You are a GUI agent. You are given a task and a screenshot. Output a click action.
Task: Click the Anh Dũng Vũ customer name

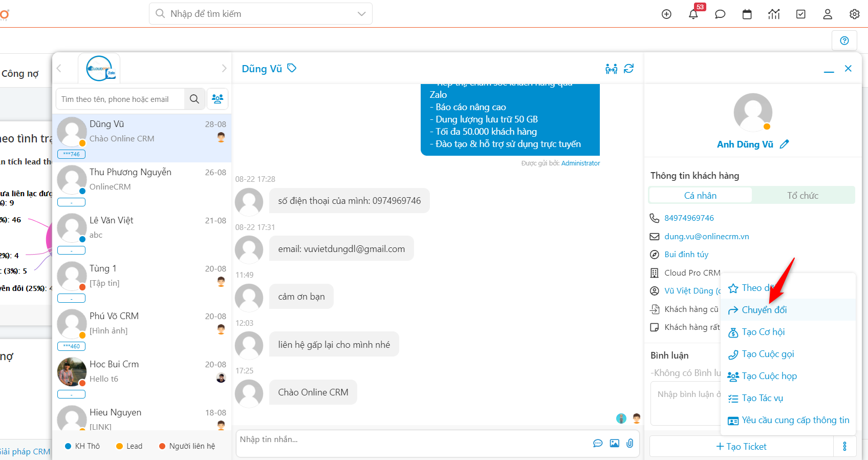(745, 144)
